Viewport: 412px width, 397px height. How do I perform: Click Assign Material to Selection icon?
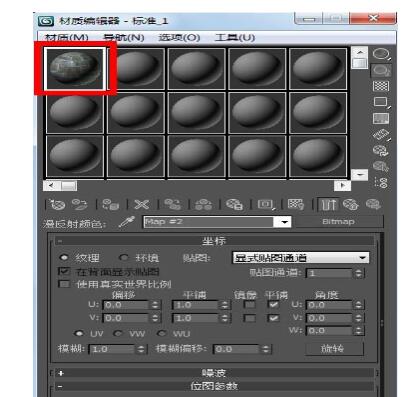click(110, 204)
